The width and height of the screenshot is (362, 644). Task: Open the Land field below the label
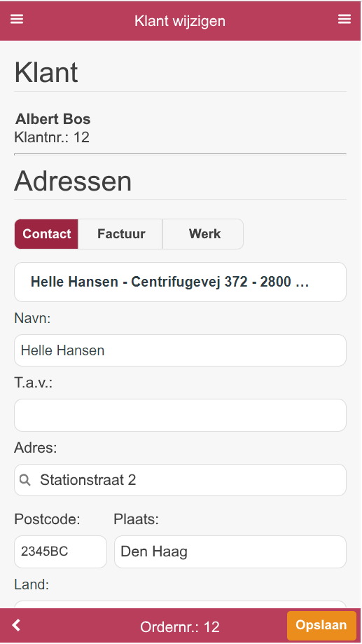coord(180,605)
